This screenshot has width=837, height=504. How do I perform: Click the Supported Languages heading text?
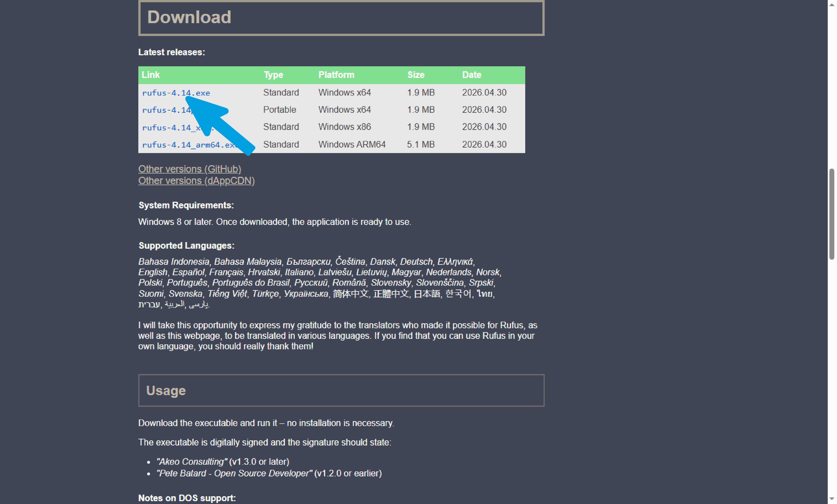pos(186,246)
